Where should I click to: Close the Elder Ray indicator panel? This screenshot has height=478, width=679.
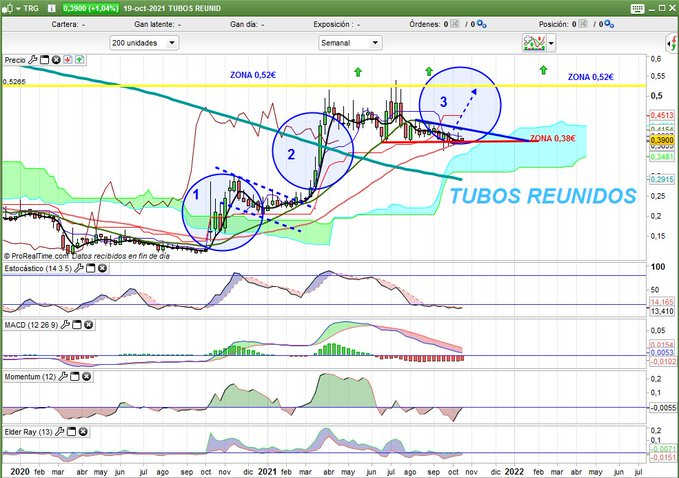(83, 432)
